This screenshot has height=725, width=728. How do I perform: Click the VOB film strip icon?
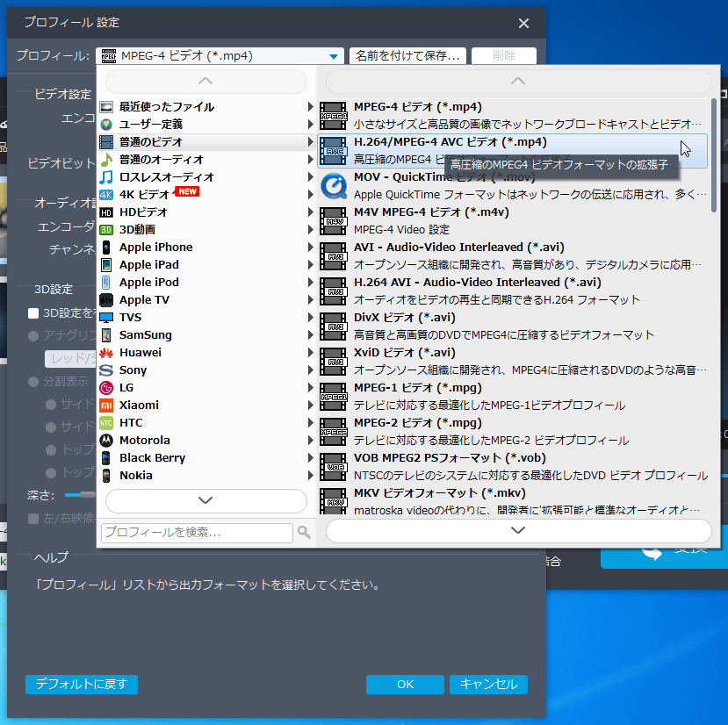[334, 467]
